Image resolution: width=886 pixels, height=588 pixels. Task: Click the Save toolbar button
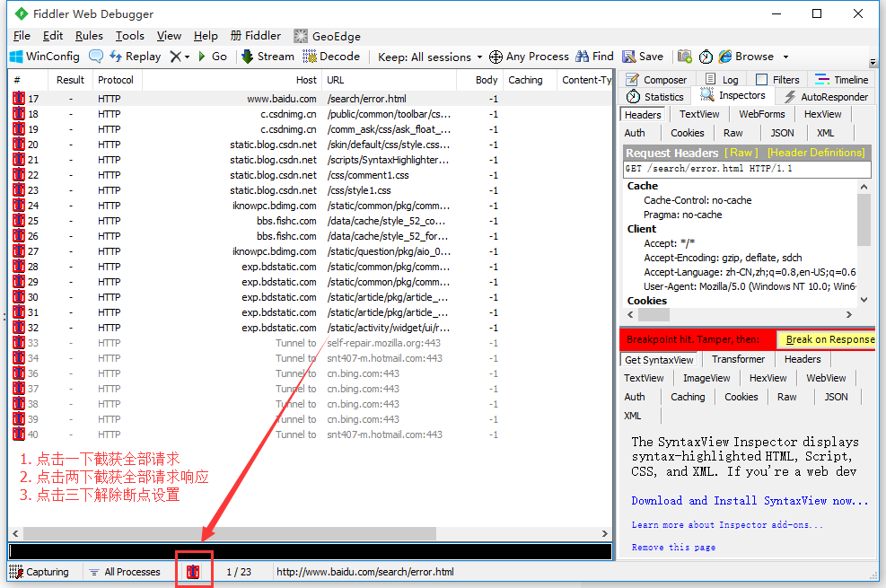pos(643,57)
